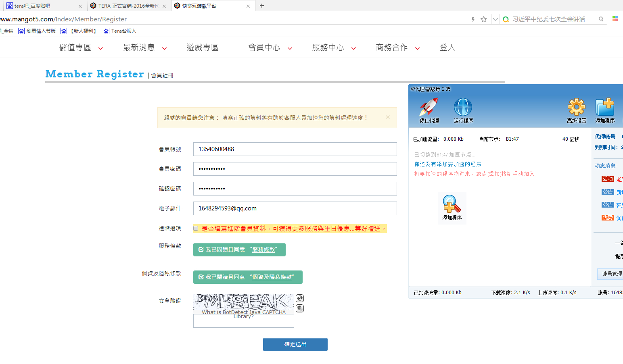Reload the captcha image
The image size is (623, 364).
(300, 298)
